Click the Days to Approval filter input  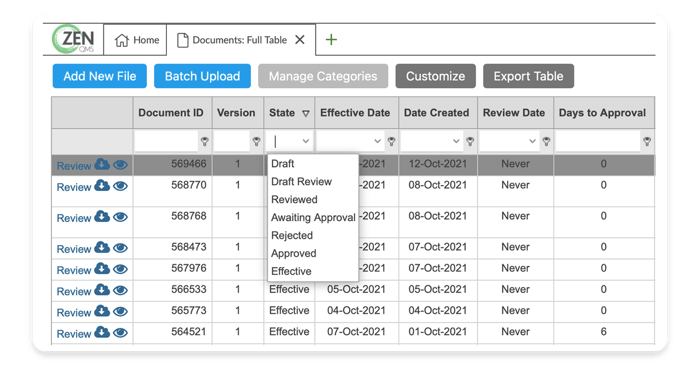pos(598,142)
